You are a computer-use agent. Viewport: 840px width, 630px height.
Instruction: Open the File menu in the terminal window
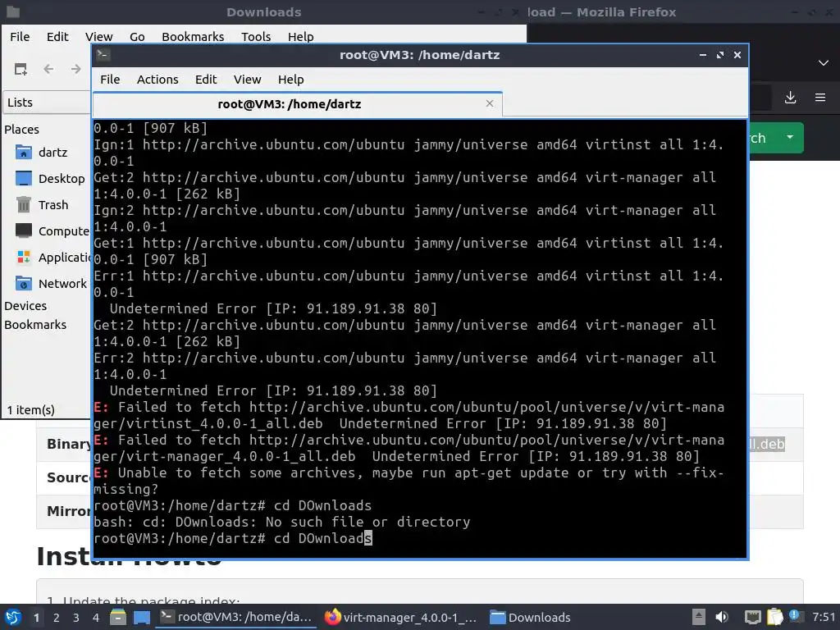coord(110,80)
